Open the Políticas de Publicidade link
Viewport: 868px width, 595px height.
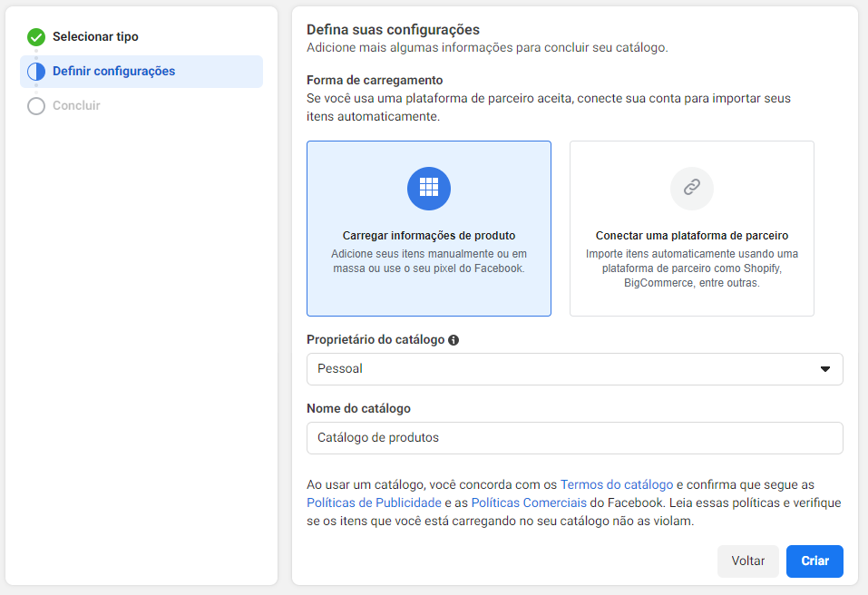pyautogui.click(x=374, y=502)
